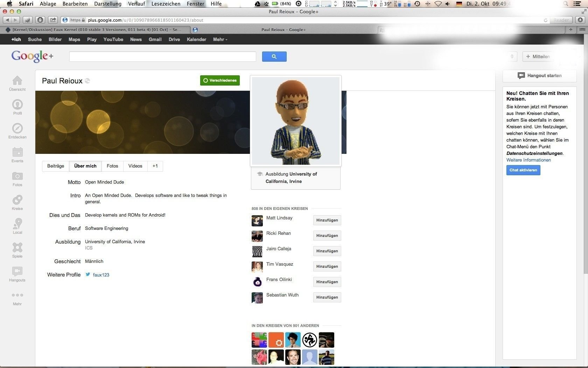Switch to the +1 tab

coord(155,166)
